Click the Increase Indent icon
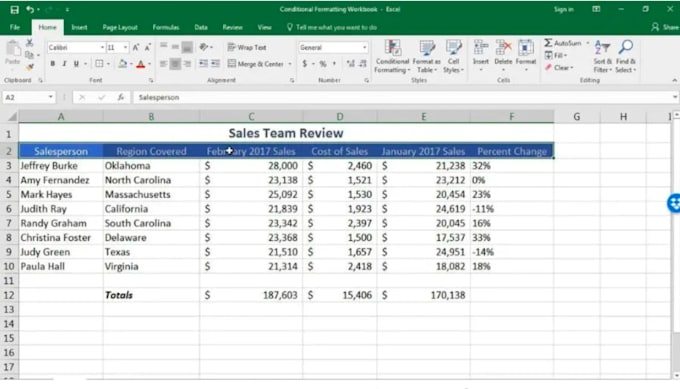This screenshot has width=680, height=389. (215, 64)
